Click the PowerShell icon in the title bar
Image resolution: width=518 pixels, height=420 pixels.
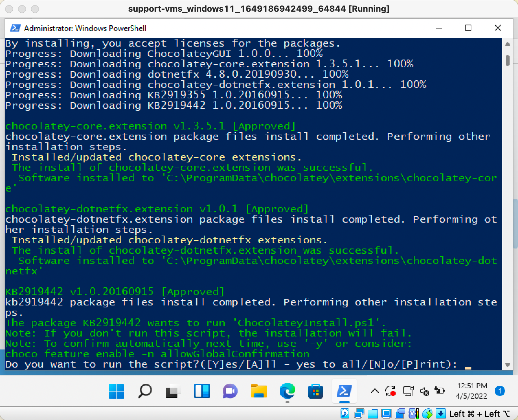15,28
